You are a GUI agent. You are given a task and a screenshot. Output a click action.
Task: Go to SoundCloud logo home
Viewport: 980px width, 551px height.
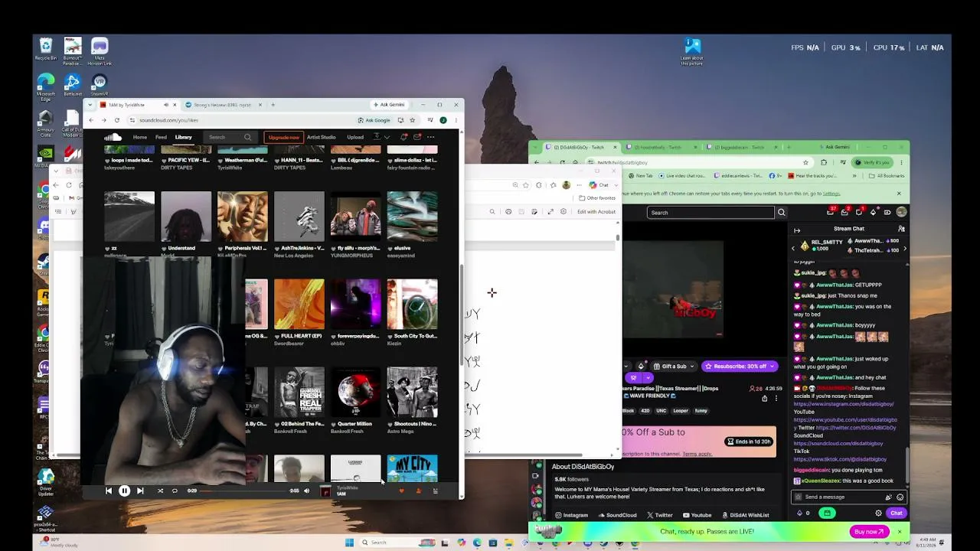[x=113, y=137]
